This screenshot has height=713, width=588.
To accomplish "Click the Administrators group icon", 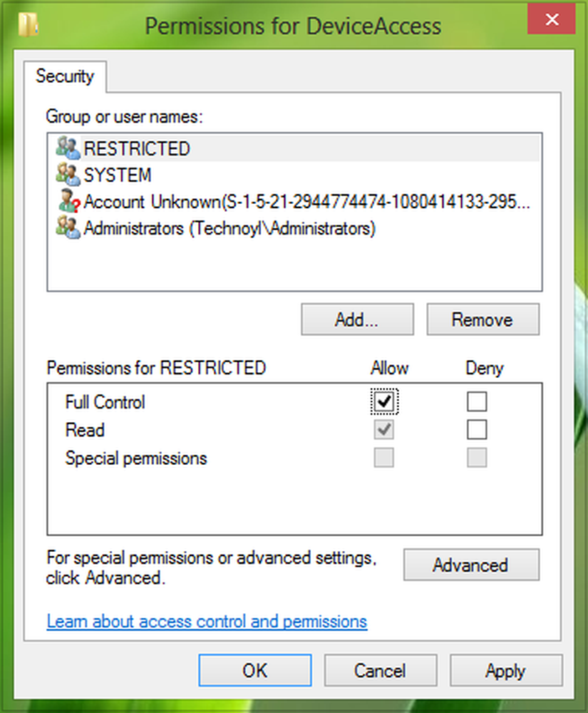I will [x=68, y=229].
